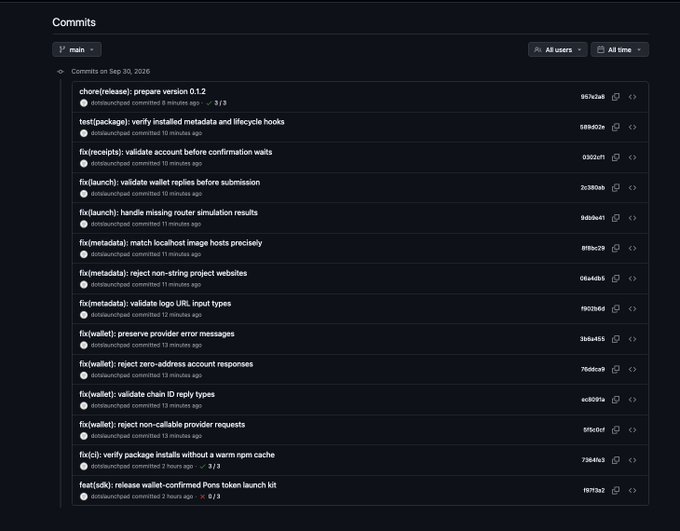This screenshot has width=680, height=531.
Task: Open failed 0/3 checks on feat(sdk) commit
Action: [210, 496]
